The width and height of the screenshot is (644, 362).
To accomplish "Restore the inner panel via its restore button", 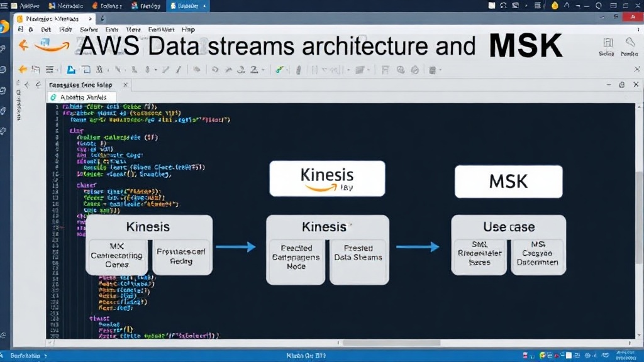I will (622, 85).
